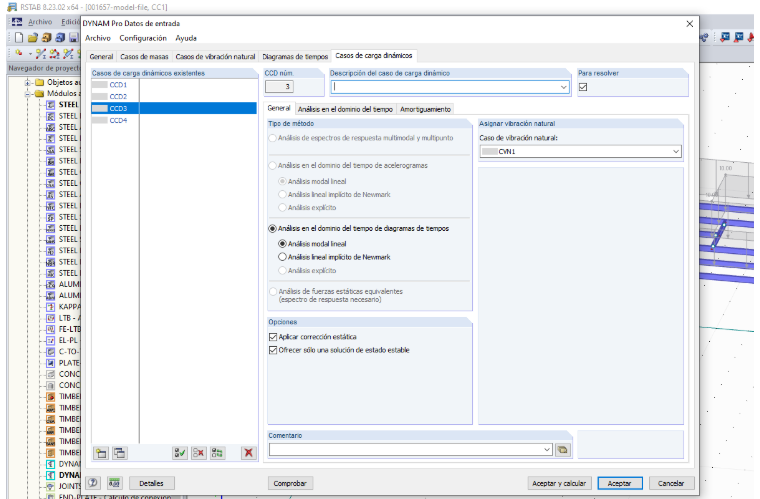Screen dimensions: 760x499
Task: Click the Comprobar button
Action: coord(290,483)
